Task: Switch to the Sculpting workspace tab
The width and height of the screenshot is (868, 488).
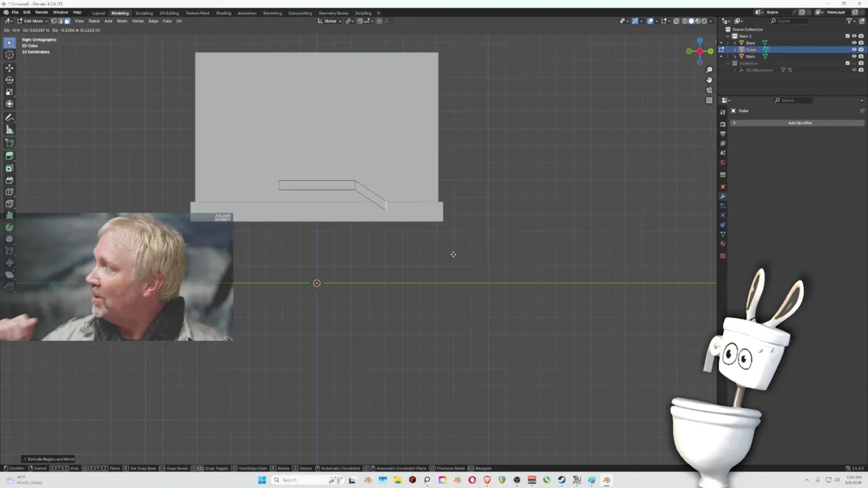Action: click(x=144, y=13)
